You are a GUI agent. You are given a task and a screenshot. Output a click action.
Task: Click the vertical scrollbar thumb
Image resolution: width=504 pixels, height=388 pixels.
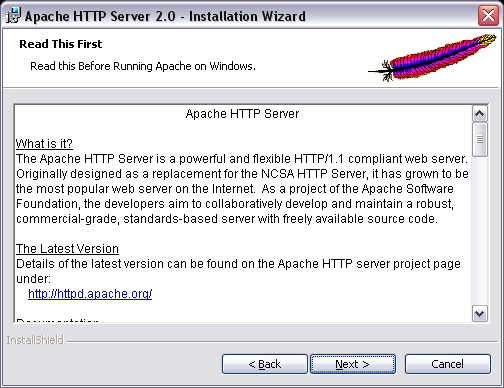(x=480, y=139)
